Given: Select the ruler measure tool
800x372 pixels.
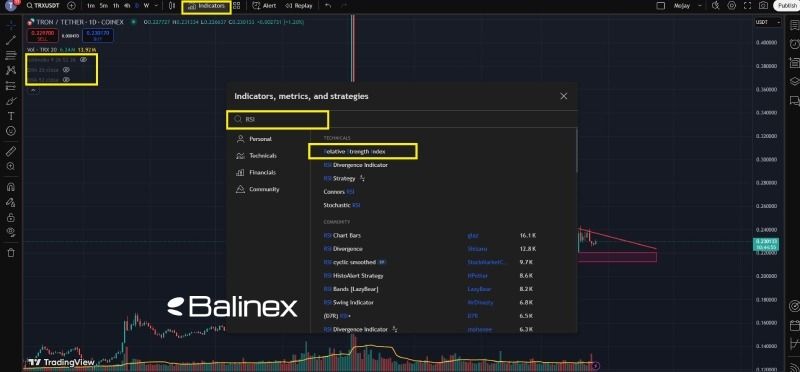Looking at the screenshot, I should (11, 151).
